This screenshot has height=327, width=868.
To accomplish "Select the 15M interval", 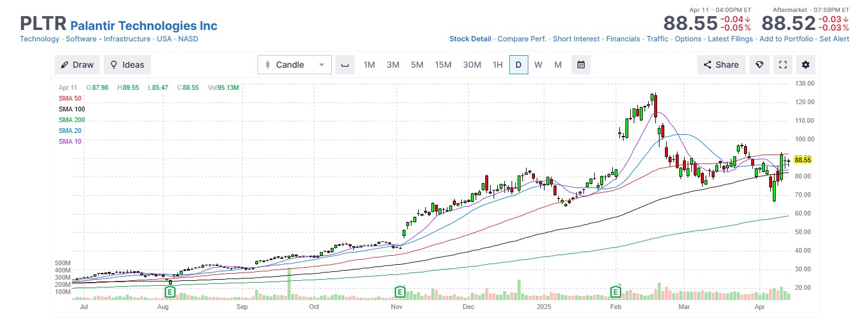I will point(443,65).
